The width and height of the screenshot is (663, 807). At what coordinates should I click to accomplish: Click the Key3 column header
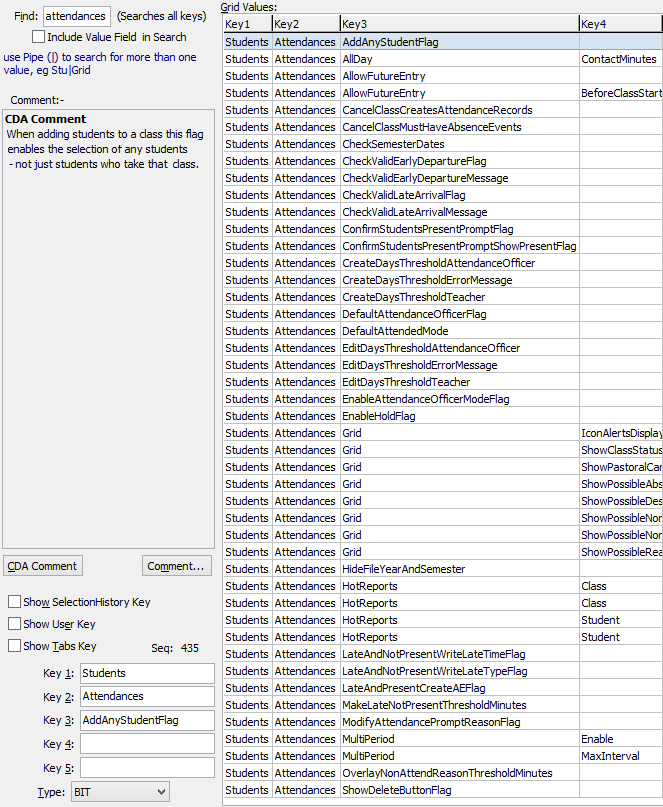457,24
